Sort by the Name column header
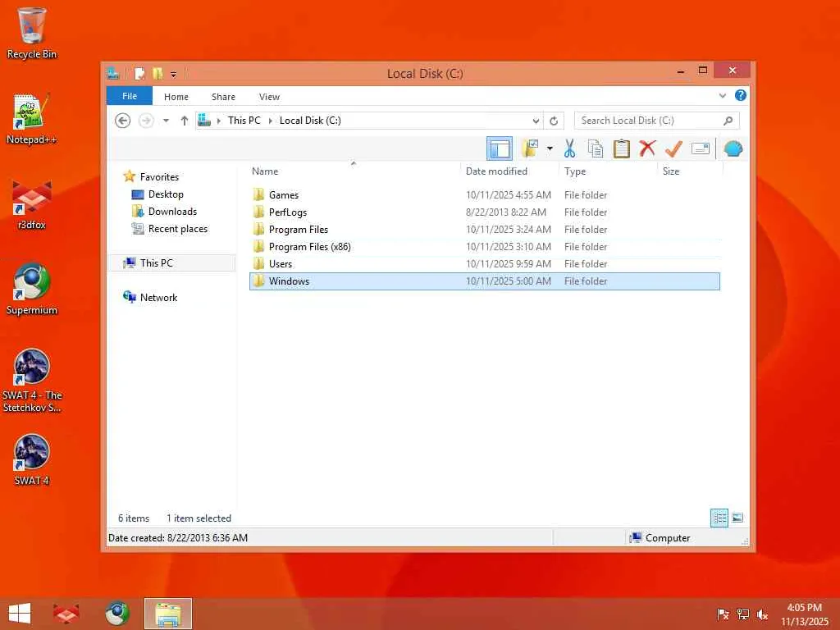Screen dimensions: 840x630 point(354,171)
